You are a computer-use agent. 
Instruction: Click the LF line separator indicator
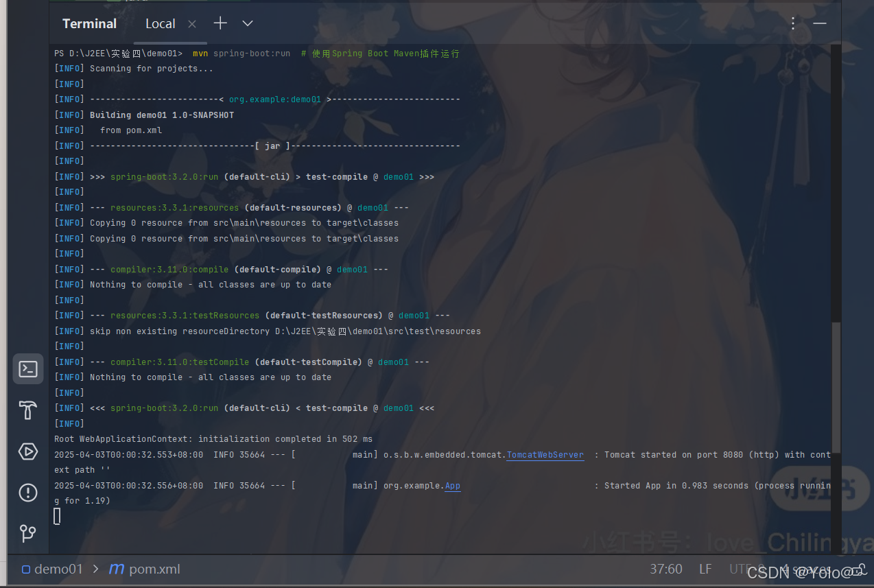(x=705, y=569)
